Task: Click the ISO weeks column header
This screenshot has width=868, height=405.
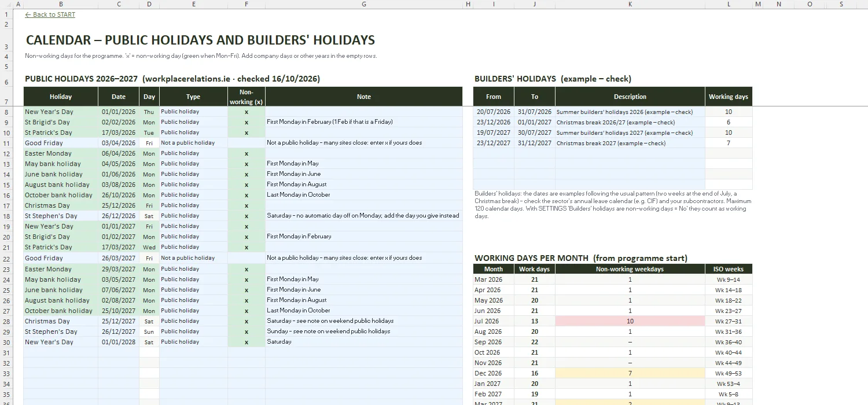Action: (729, 269)
